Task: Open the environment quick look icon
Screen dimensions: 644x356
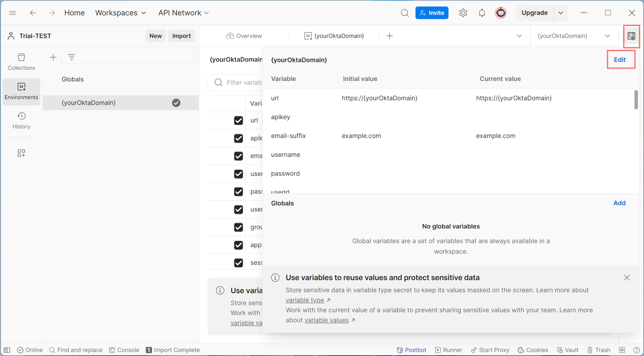Action: coord(631,36)
